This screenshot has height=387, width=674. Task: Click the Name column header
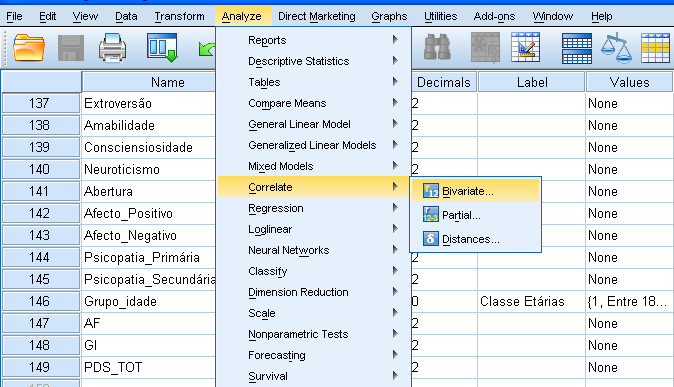coord(149,82)
